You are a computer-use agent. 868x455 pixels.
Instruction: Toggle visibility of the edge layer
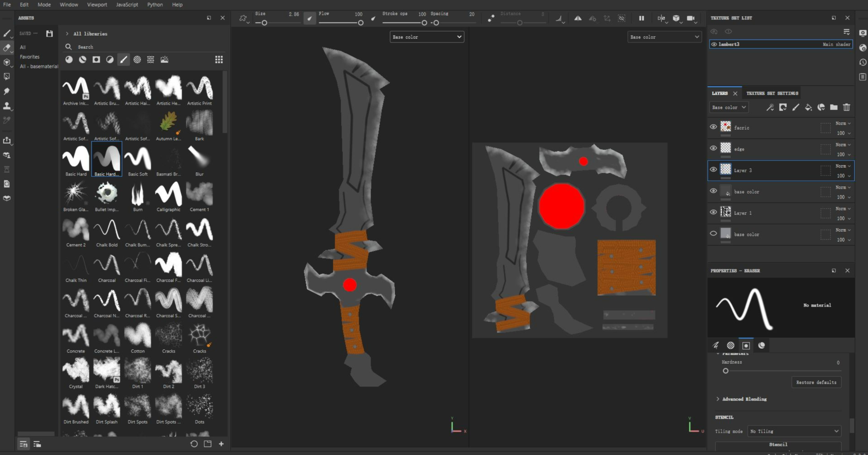click(x=713, y=148)
